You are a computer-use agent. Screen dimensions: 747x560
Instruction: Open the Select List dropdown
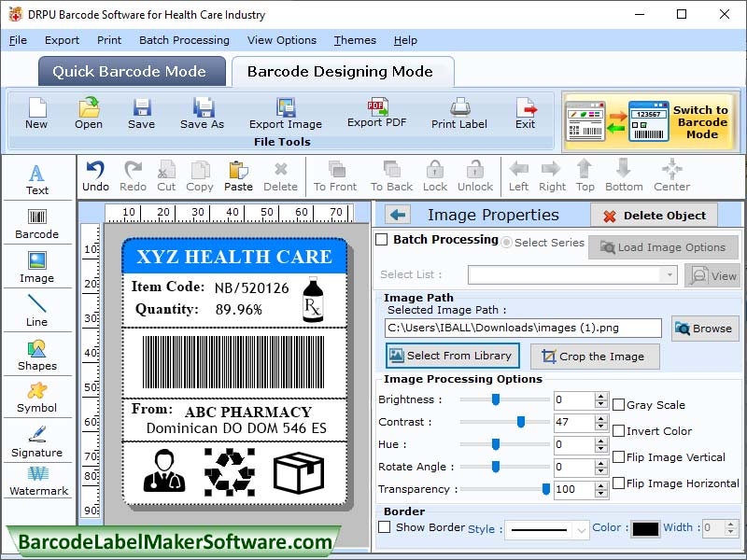[x=669, y=274]
